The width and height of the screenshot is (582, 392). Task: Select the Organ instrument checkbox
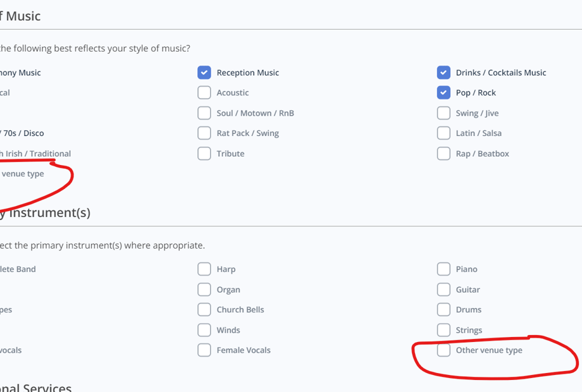204,290
